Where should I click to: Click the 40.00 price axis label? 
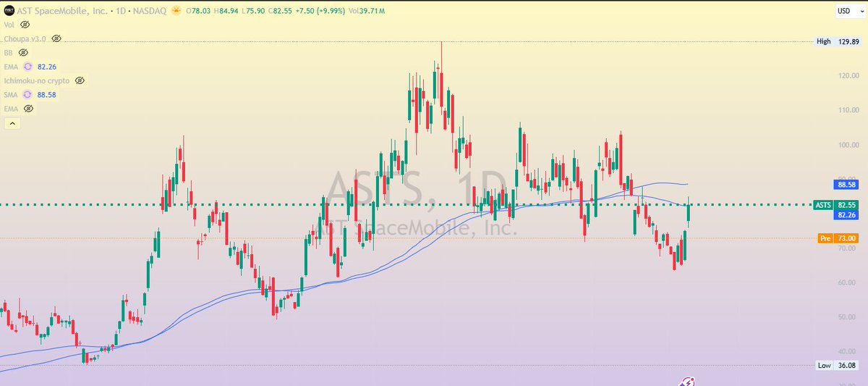[x=847, y=352]
